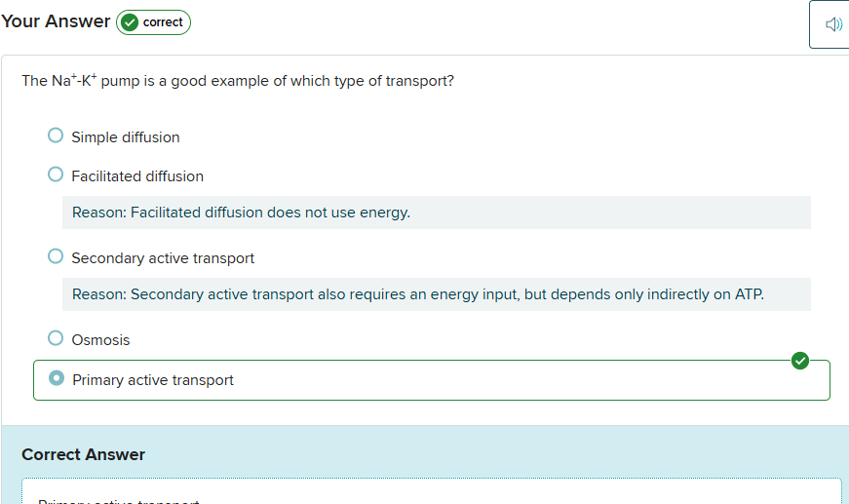The width and height of the screenshot is (849, 504).
Task: Click the "Simple diffusion" answer label text
Action: coord(126,137)
